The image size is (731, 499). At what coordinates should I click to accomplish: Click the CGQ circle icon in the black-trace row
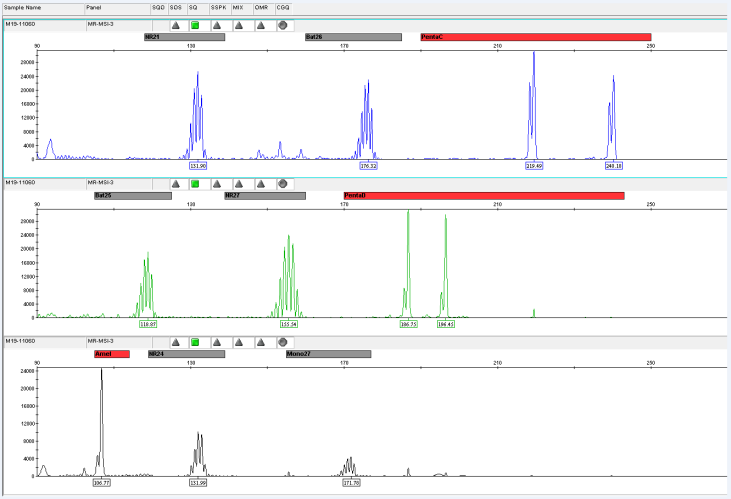pos(283,341)
